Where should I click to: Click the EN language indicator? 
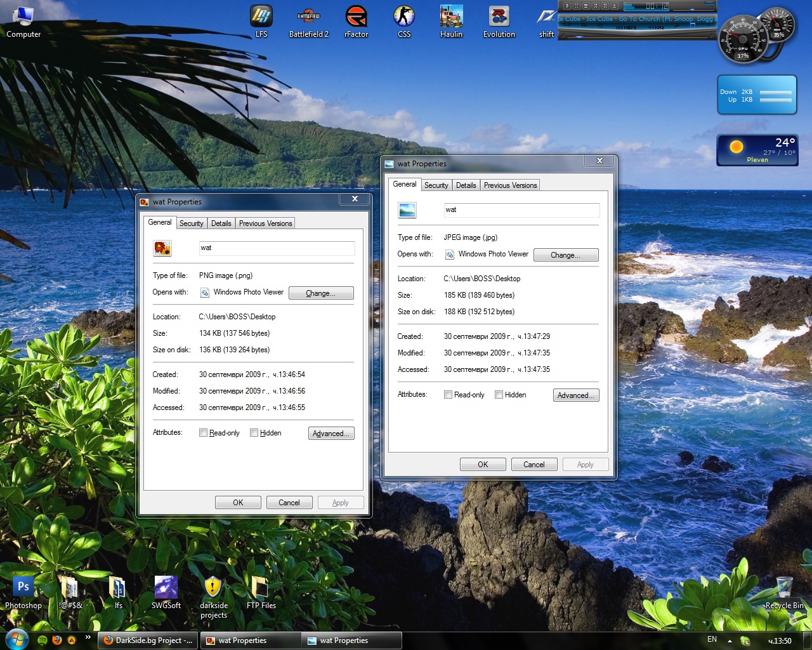pyautogui.click(x=712, y=640)
